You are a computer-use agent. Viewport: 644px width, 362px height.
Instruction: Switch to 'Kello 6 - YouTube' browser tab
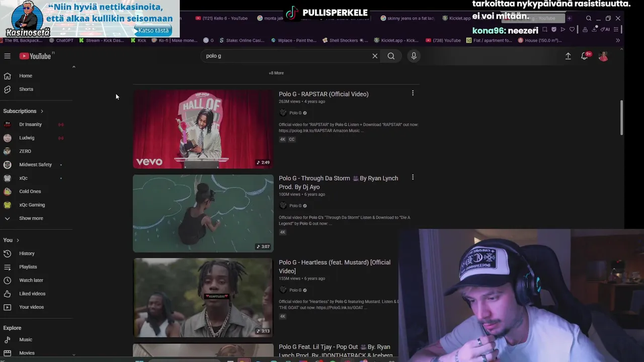click(x=221, y=18)
